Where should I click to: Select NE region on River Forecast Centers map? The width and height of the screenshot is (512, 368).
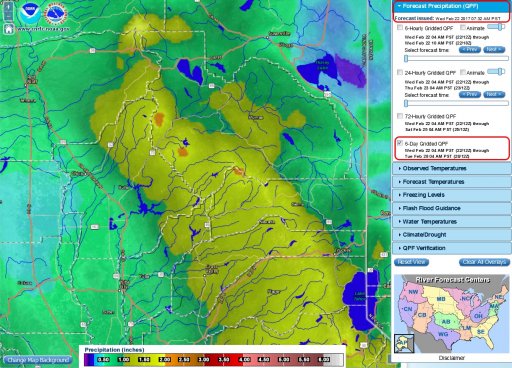pos(498,297)
